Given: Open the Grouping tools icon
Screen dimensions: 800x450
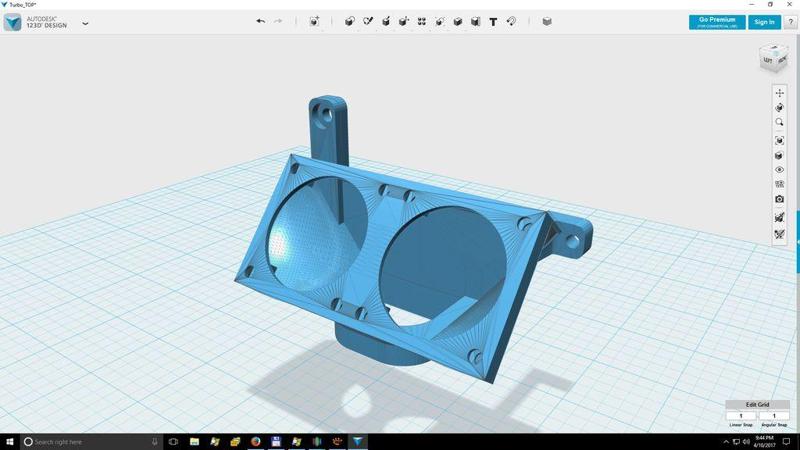Looking at the screenshot, I should [x=439, y=21].
